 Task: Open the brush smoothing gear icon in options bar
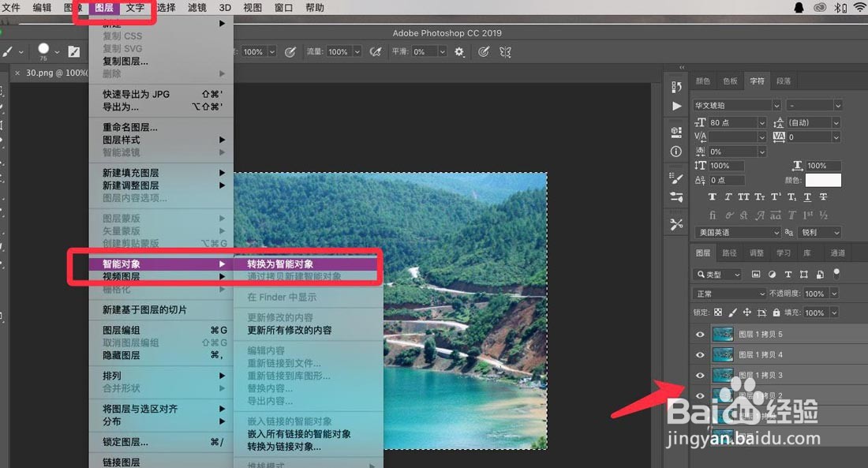point(459,51)
